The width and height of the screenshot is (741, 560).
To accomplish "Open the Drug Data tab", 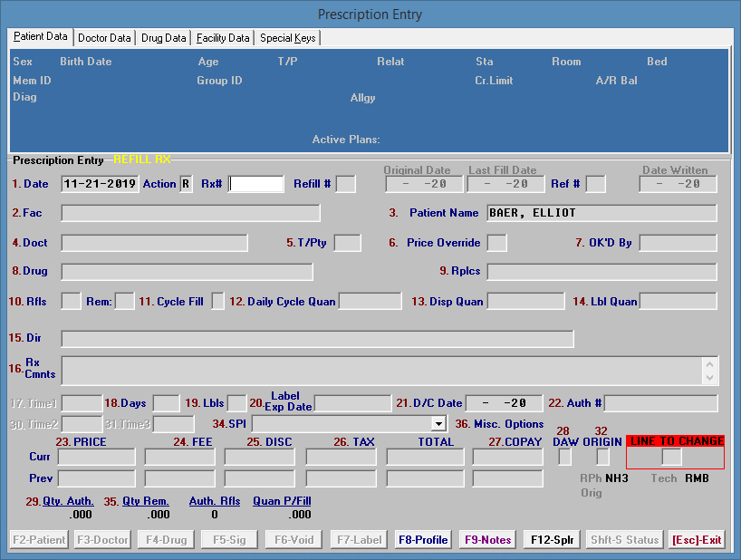I will point(164,38).
